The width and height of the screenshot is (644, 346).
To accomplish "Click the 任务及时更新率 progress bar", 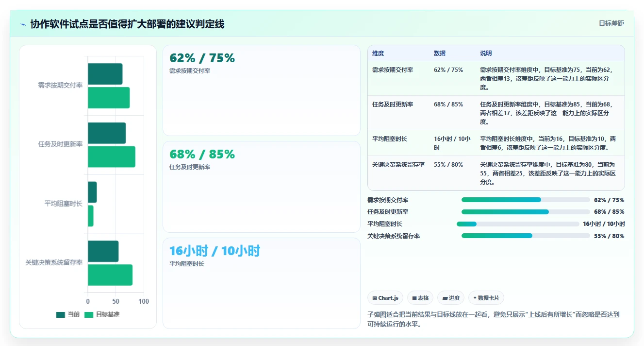I will coord(526,212).
